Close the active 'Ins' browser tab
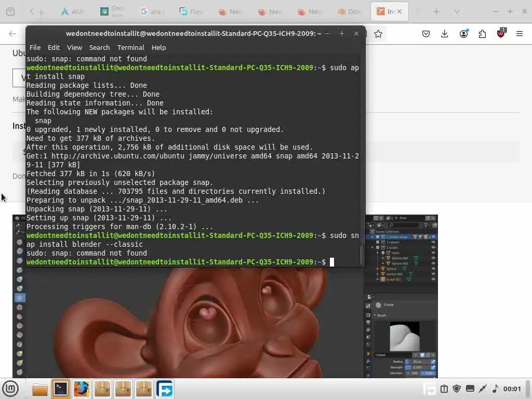Image resolution: width=532 pixels, height=399 pixels. 400,11
